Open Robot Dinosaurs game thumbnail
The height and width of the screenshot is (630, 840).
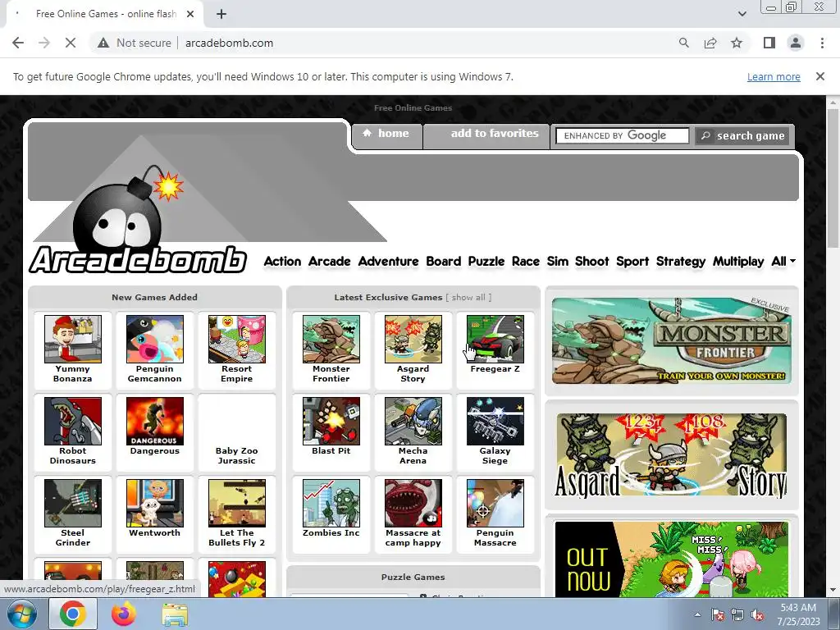point(73,421)
